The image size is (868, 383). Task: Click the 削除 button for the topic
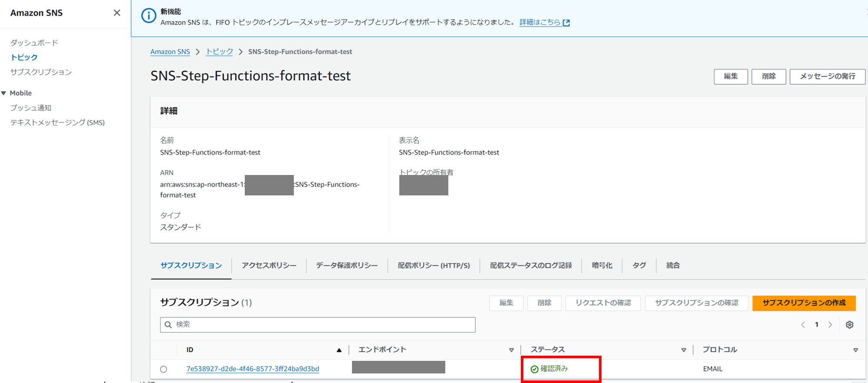(x=769, y=76)
